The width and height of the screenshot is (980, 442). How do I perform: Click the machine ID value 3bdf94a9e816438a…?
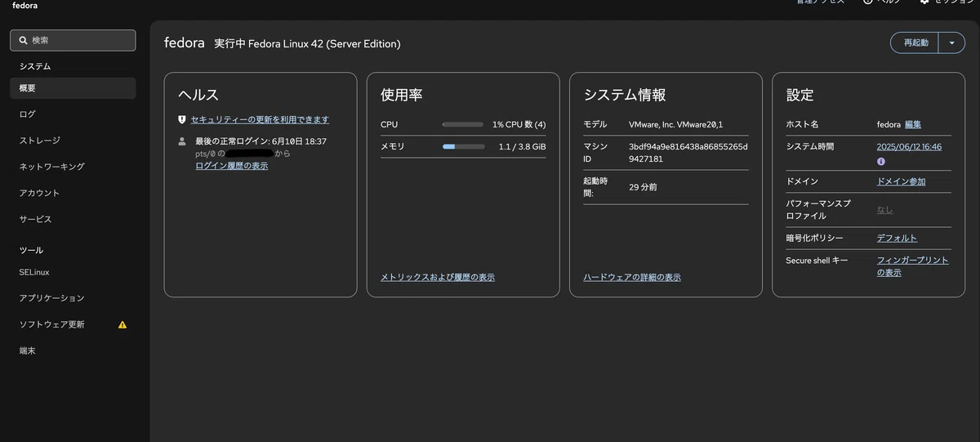click(x=688, y=153)
